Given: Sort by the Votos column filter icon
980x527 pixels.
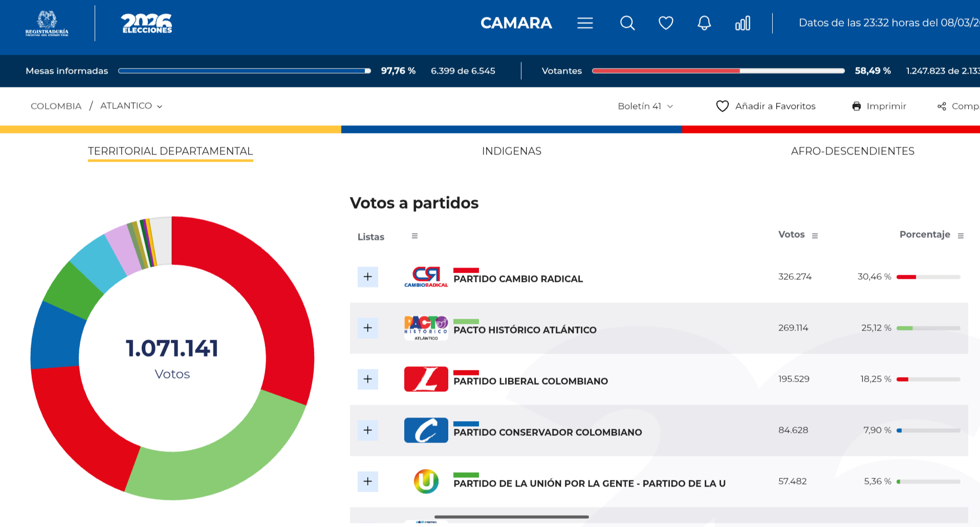Looking at the screenshot, I should (x=815, y=235).
